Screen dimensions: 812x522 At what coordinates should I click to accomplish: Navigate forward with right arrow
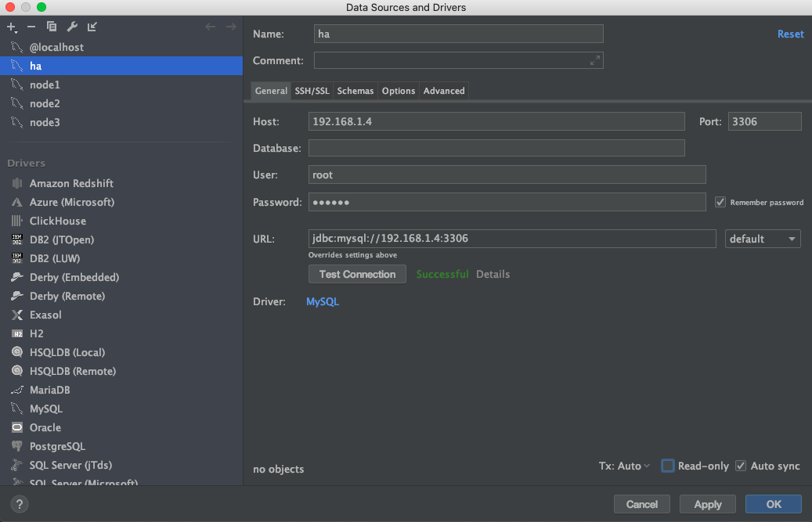[x=231, y=27]
